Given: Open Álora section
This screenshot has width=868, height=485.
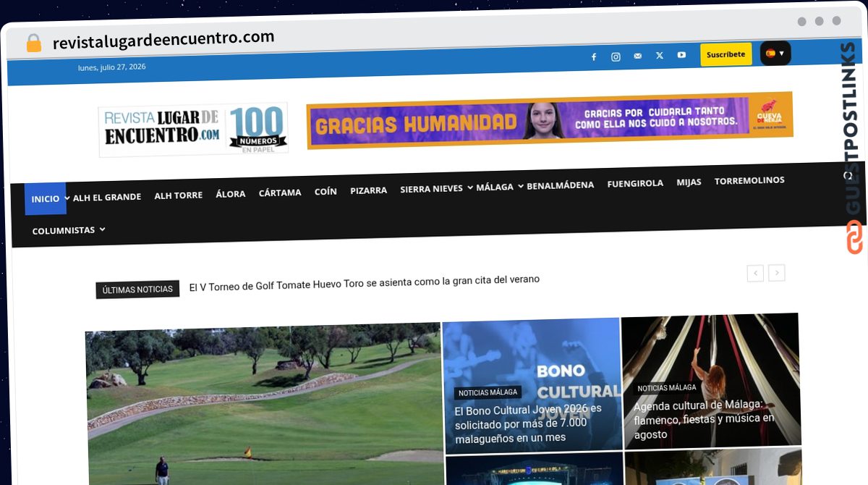Looking at the screenshot, I should 230,194.
